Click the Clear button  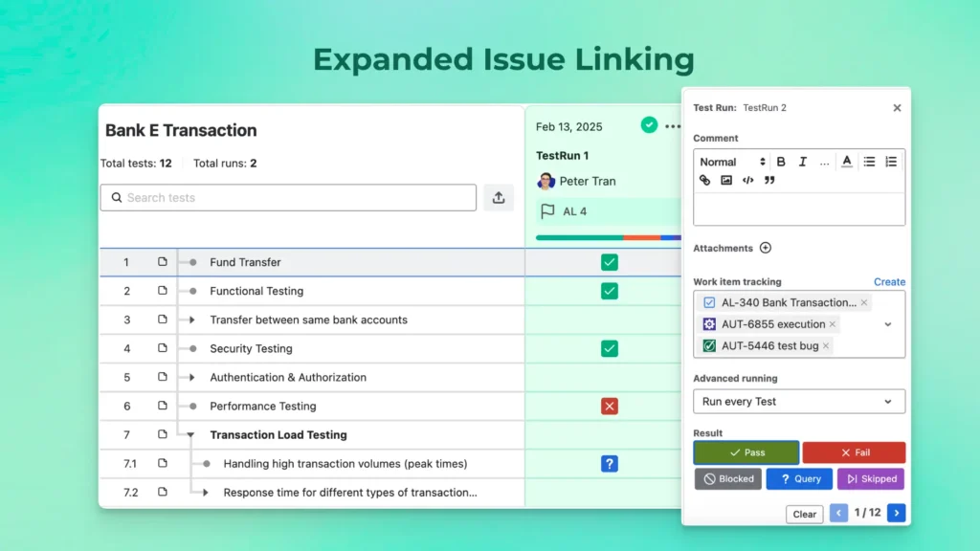(x=804, y=514)
